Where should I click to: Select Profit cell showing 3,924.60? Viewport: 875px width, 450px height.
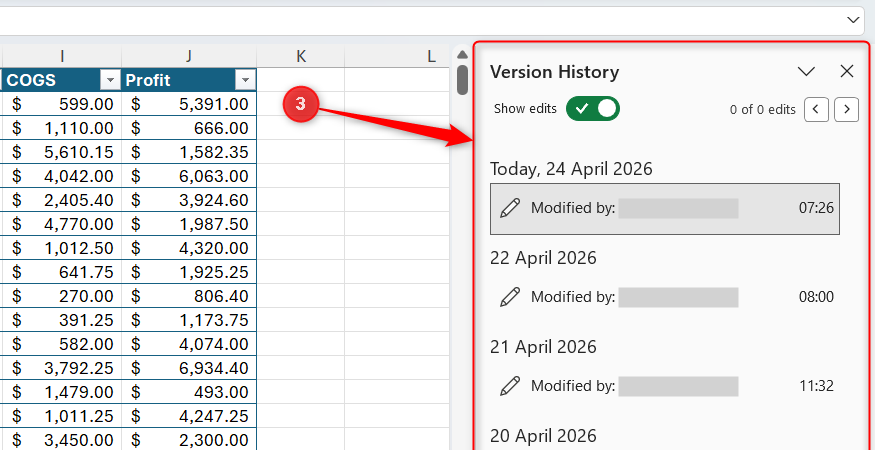point(189,200)
